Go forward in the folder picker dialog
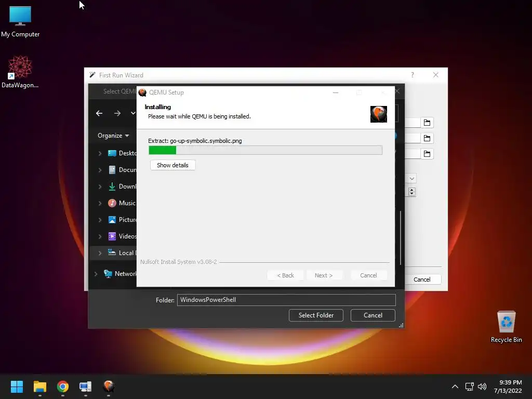 tap(117, 113)
